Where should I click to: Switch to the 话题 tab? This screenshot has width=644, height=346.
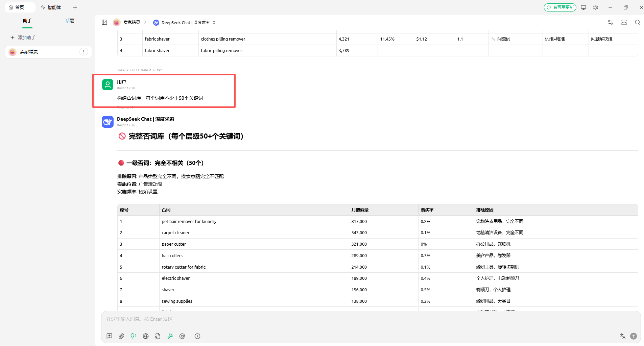(x=70, y=21)
